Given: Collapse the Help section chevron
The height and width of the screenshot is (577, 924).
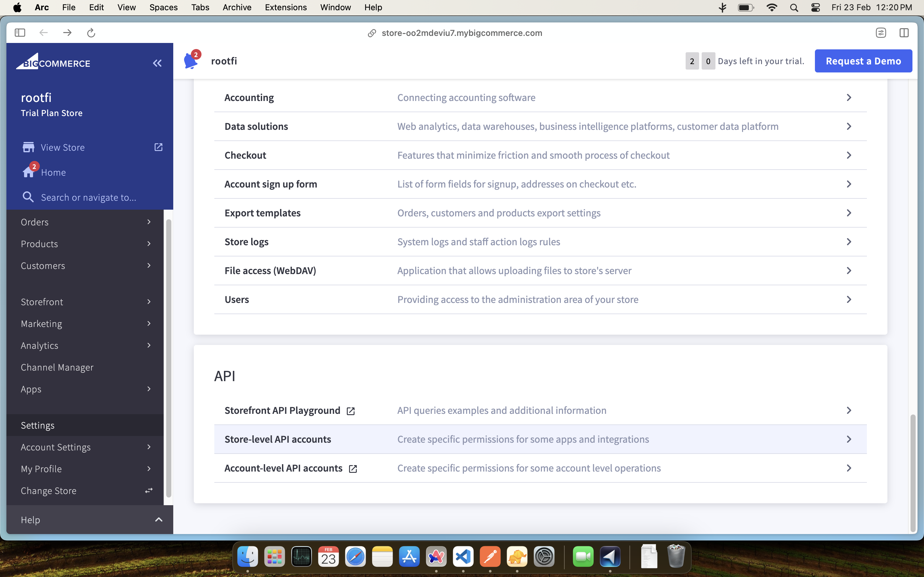Looking at the screenshot, I should coord(158,519).
